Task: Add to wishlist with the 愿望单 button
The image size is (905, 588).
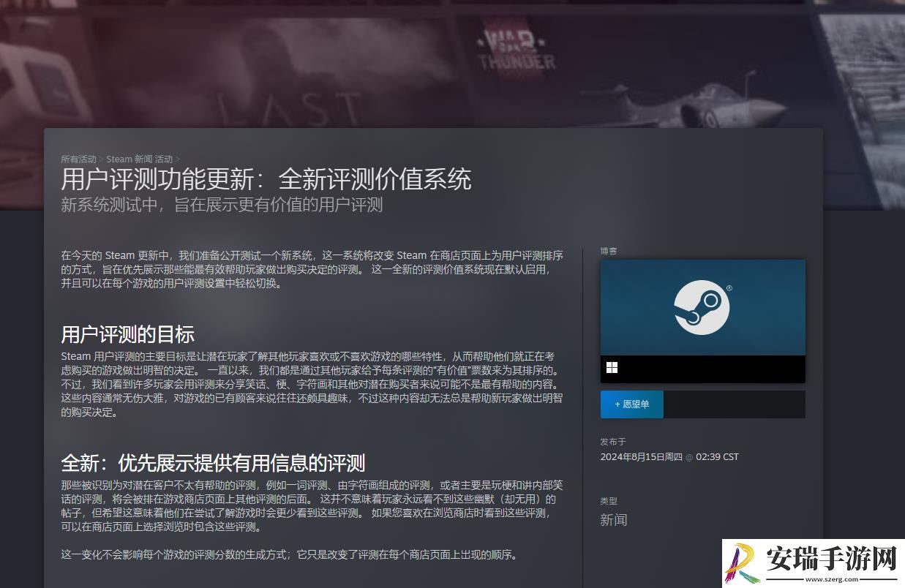Action: click(x=632, y=404)
